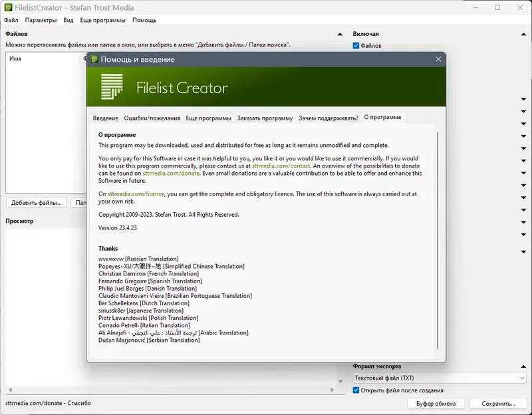Collapse the Формат экспорта section arrow
The height and width of the screenshot is (415, 532).
(523, 366)
